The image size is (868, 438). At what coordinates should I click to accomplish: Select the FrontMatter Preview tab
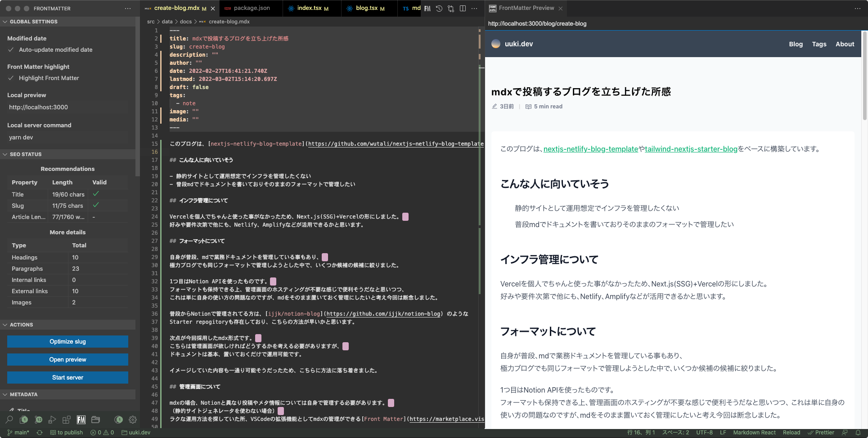click(526, 8)
